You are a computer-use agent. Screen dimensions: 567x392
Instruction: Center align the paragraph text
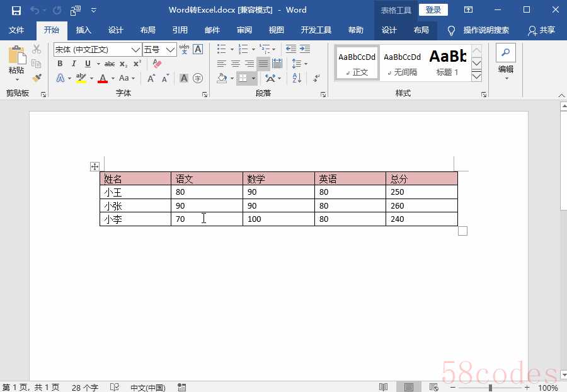[x=236, y=64]
